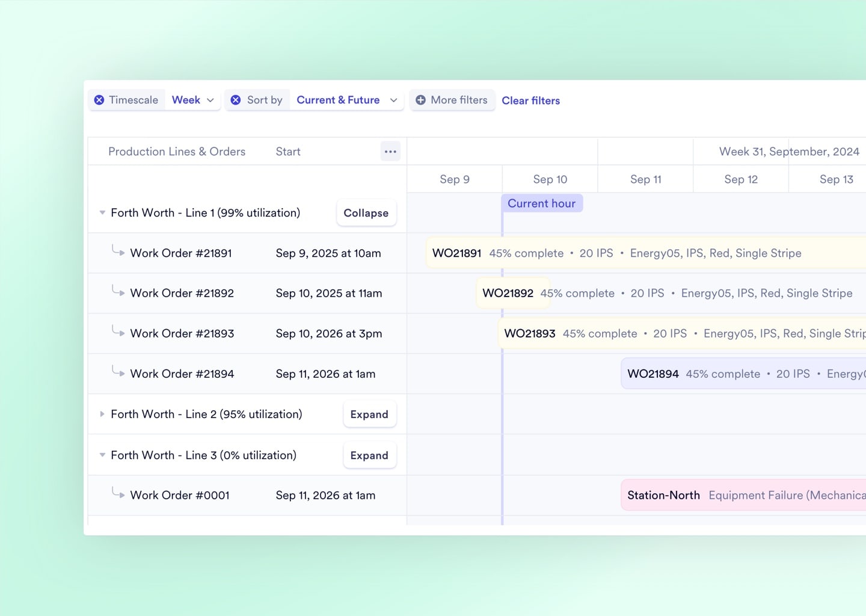Viewport: 866px width, 616px height.
Task: Remove the Timescale filter chip
Action: point(100,100)
